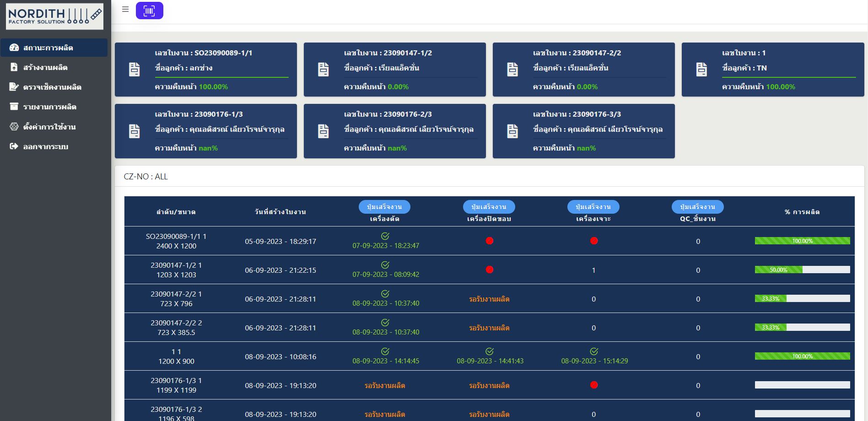Open รายงานการผลิต report page

click(x=49, y=107)
